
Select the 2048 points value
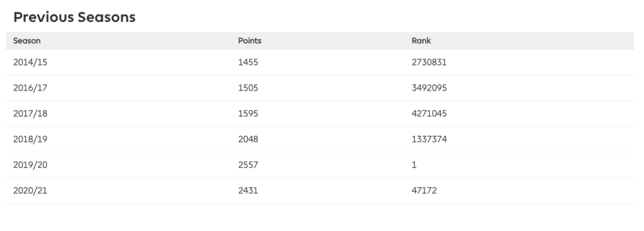click(x=248, y=139)
